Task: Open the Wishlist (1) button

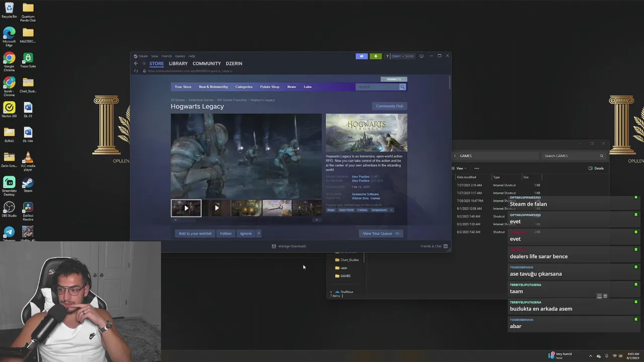Action: click(x=394, y=79)
